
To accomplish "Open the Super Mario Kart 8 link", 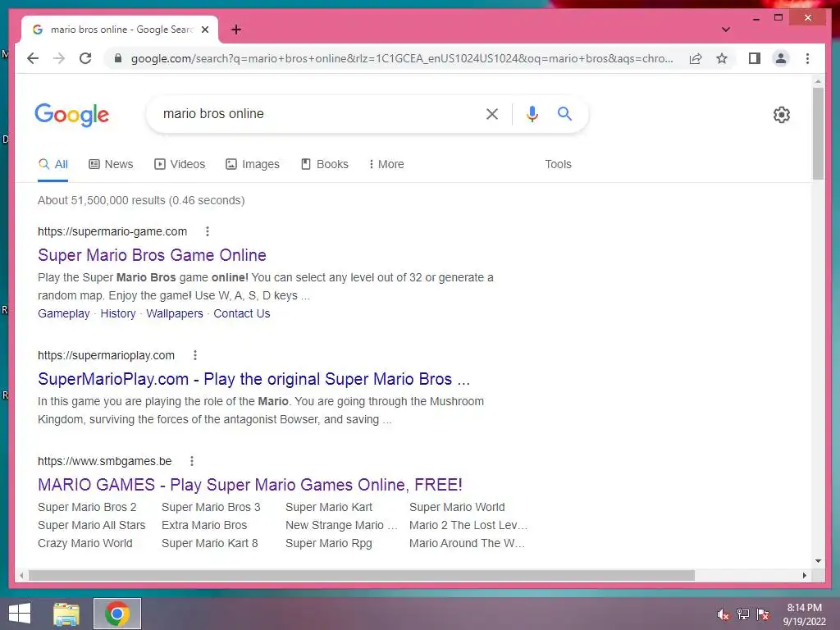I will [x=209, y=543].
